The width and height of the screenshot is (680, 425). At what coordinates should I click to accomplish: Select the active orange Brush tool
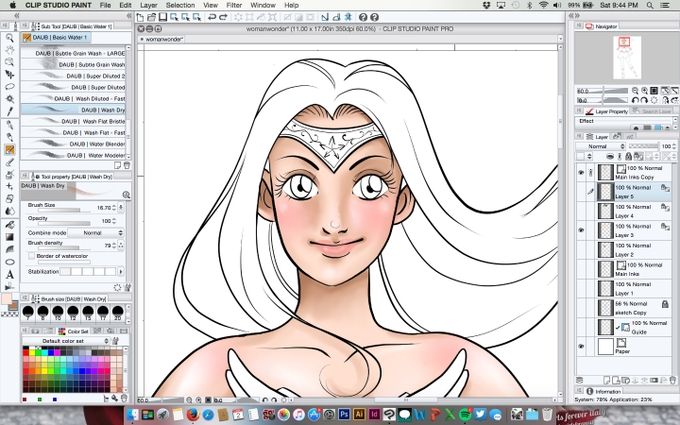(9, 150)
